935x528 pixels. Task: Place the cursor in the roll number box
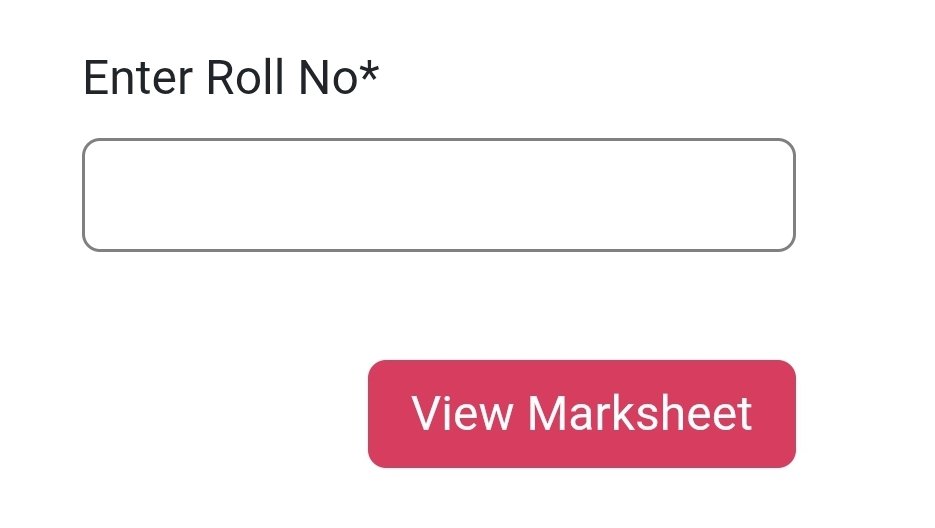[438, 195]
